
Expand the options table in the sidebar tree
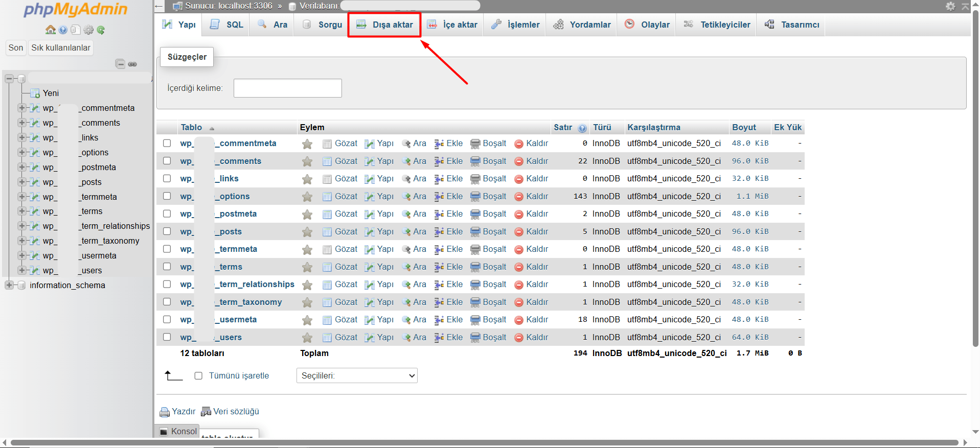21,152
